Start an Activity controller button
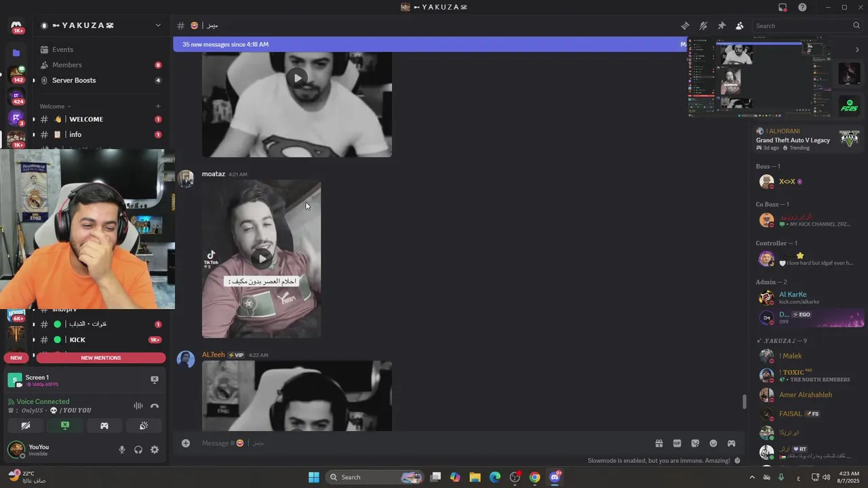 [x=104, y=426]
